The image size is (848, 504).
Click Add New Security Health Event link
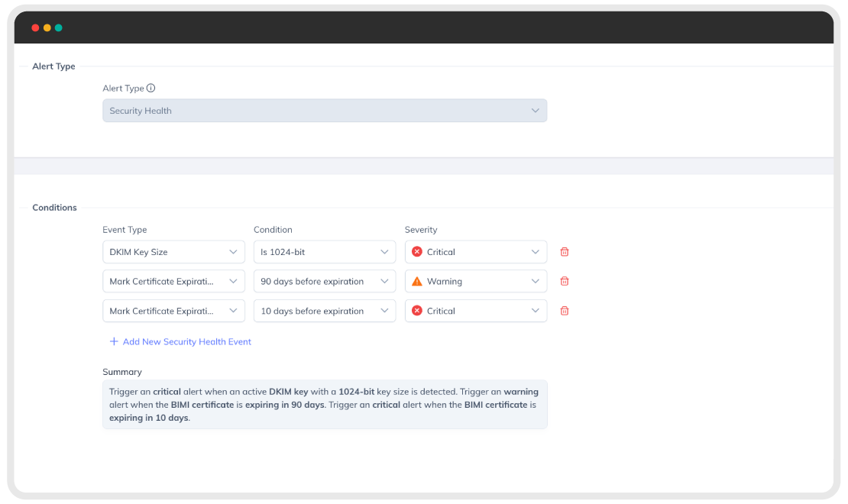click(x=186, y=342)
